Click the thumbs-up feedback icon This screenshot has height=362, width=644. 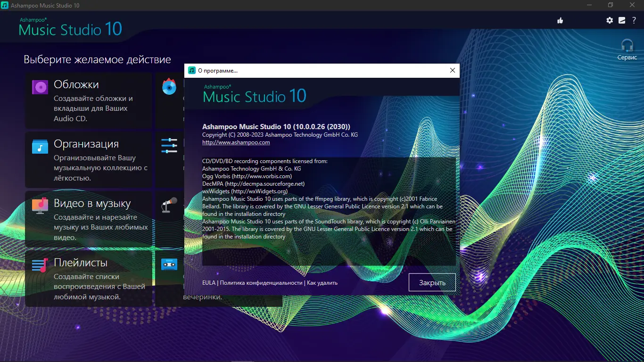(x=560, y=20)
